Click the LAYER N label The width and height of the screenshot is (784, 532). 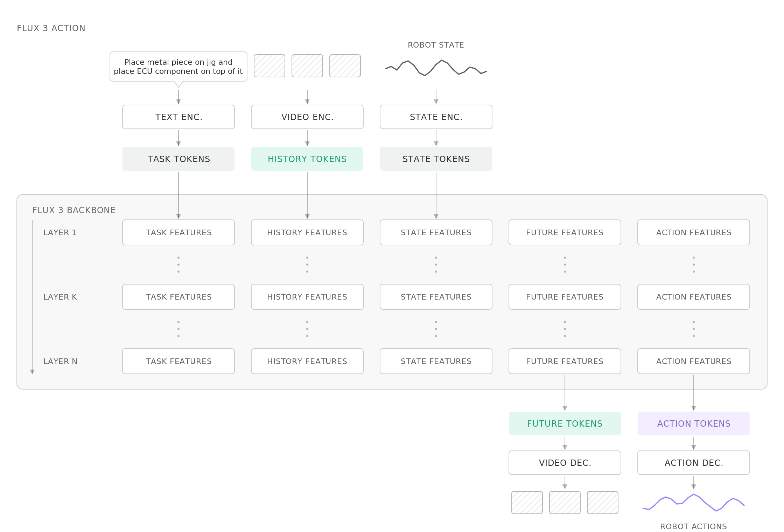coord(60,362)
